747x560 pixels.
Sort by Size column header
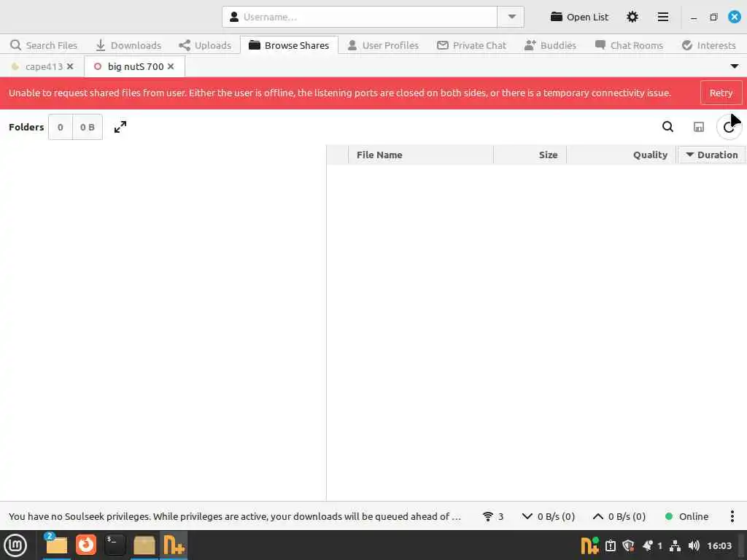[530, 155]
